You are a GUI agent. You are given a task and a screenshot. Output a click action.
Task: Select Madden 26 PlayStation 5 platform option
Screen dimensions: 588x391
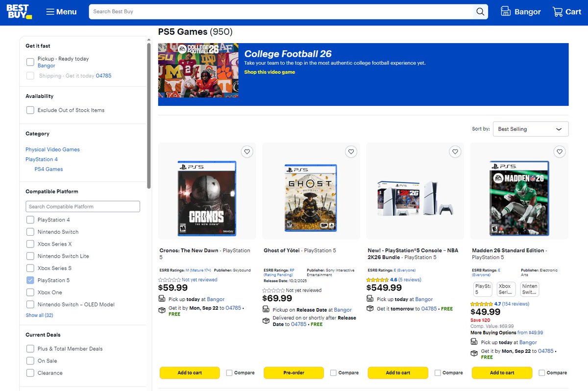[483, 289]
